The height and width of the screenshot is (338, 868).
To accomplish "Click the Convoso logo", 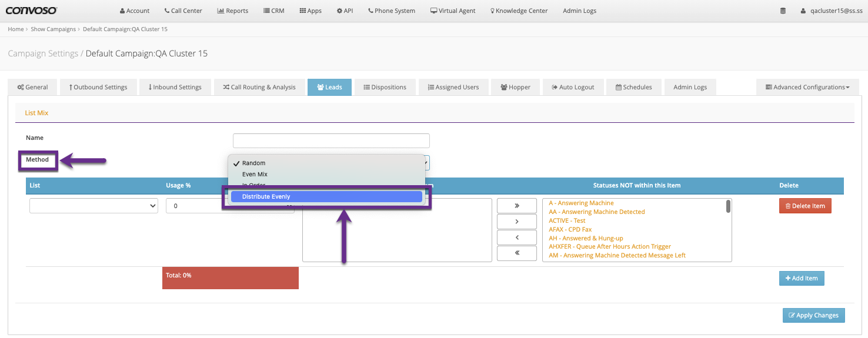I will tap(32, 11).
